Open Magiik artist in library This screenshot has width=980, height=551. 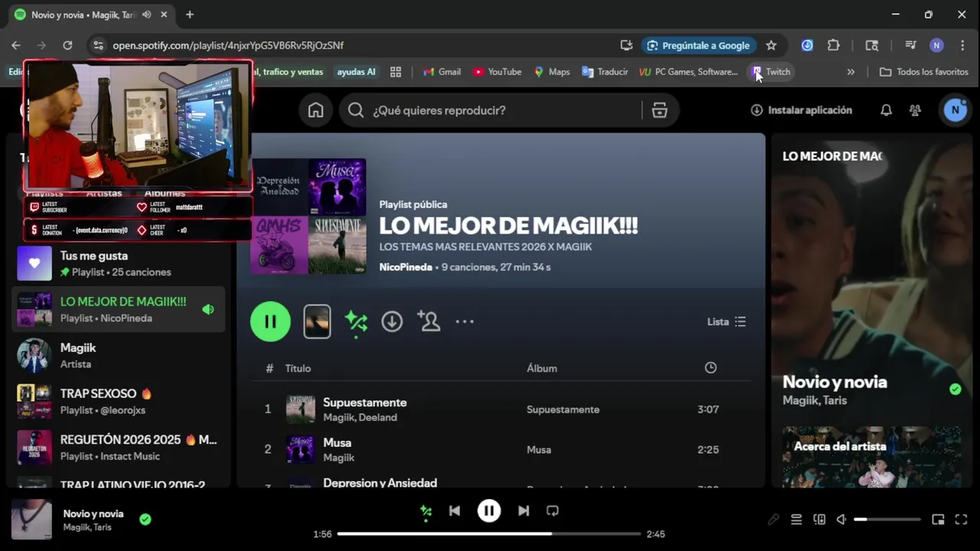click(x=119, y=355)
